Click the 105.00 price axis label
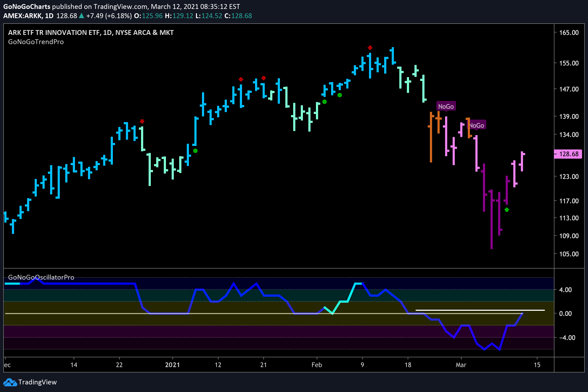Image resolution: width=588 pixels, height=392 pixels. (x=569, y=254)
